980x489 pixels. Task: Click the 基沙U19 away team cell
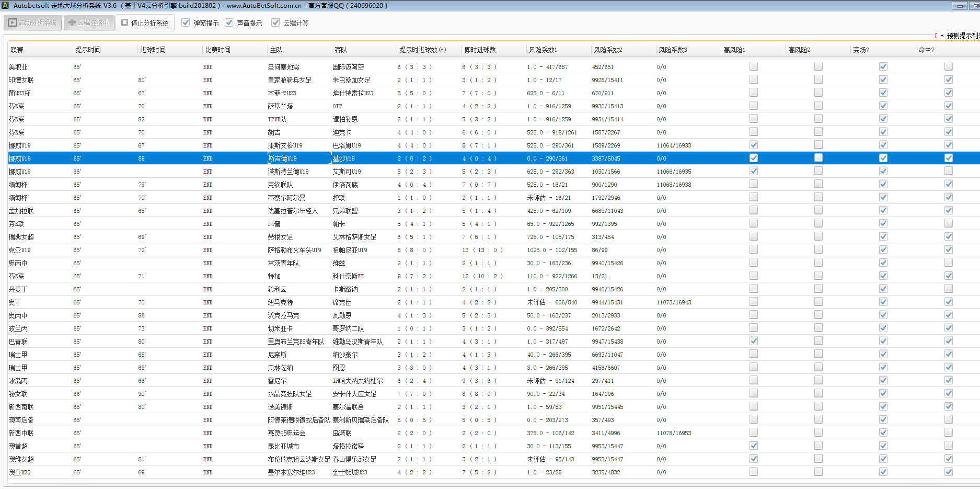pos(344,158)
